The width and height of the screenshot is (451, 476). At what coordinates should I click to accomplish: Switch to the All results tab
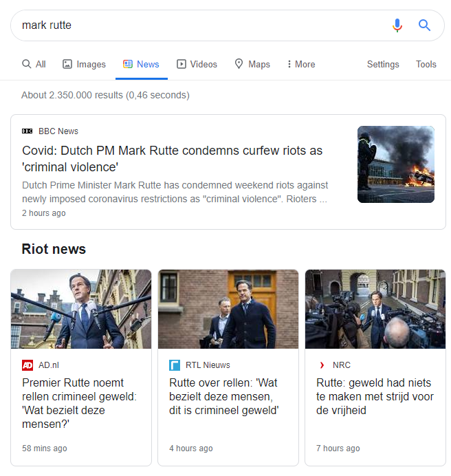click(x=34, y=64)
